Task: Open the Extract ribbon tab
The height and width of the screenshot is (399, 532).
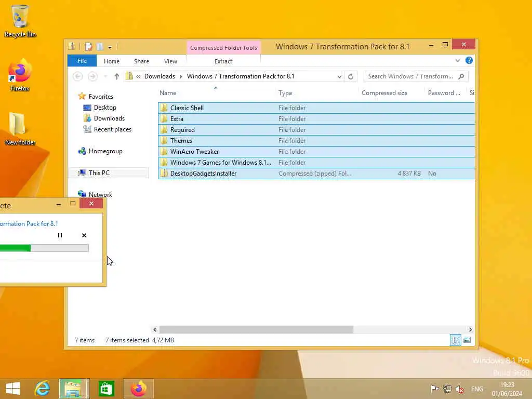Action: (x=223, y=61)
